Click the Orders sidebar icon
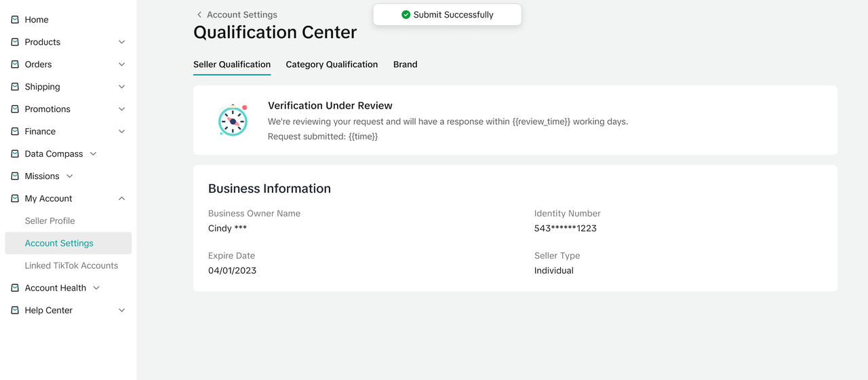868x380 pixels. pos(15,64)
